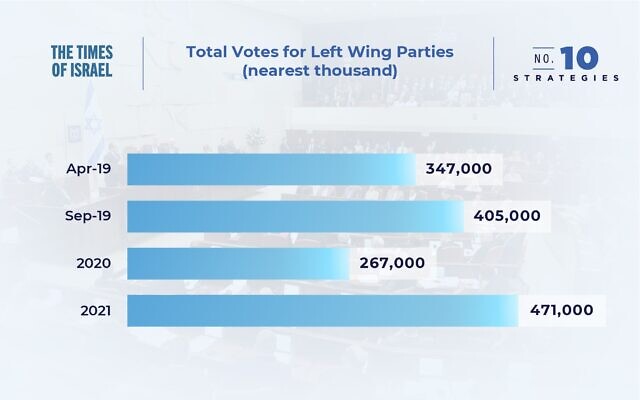This screenshot has height=400, width=640.
Task: Click the 405,000 value label
Action: (x=507, y=216)
